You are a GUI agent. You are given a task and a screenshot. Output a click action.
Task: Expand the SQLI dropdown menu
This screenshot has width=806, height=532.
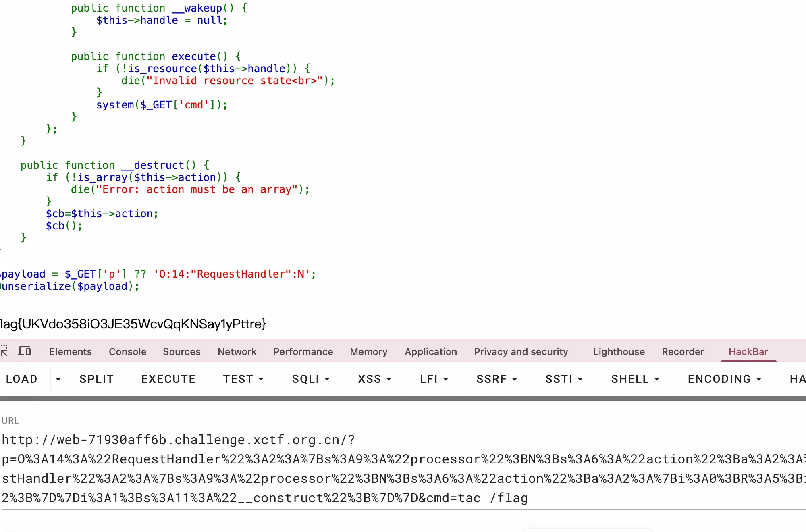click(x=311, y=379)
